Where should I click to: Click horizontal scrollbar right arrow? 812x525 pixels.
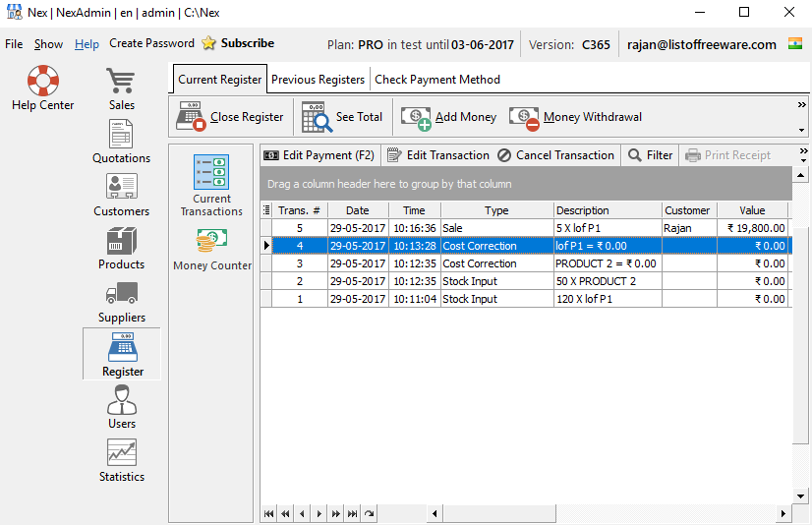click(783, 513)
